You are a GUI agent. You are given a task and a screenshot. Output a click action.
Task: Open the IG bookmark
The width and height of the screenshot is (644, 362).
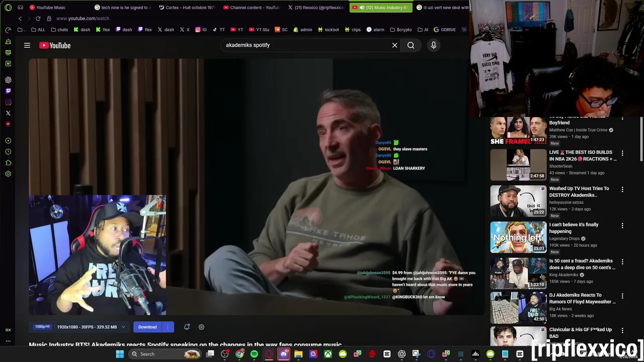(x=201, y=30)
